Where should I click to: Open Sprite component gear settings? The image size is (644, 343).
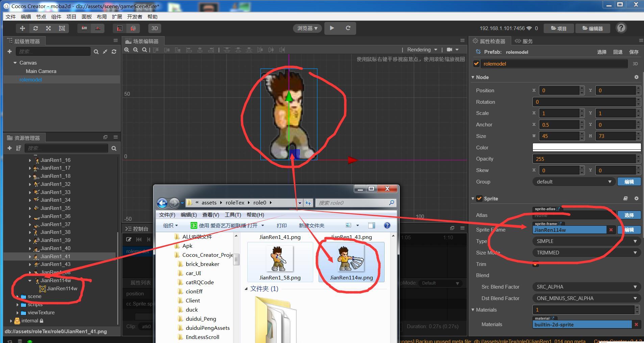click(x=637, y=199)
